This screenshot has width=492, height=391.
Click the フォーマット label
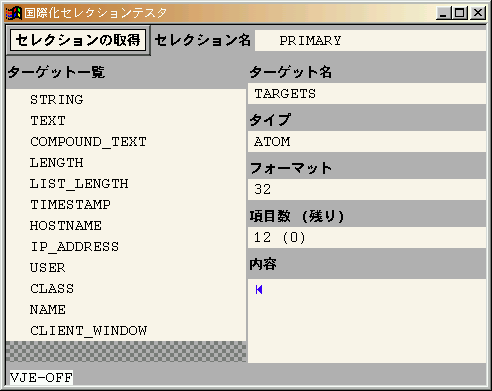coord(291,168)
